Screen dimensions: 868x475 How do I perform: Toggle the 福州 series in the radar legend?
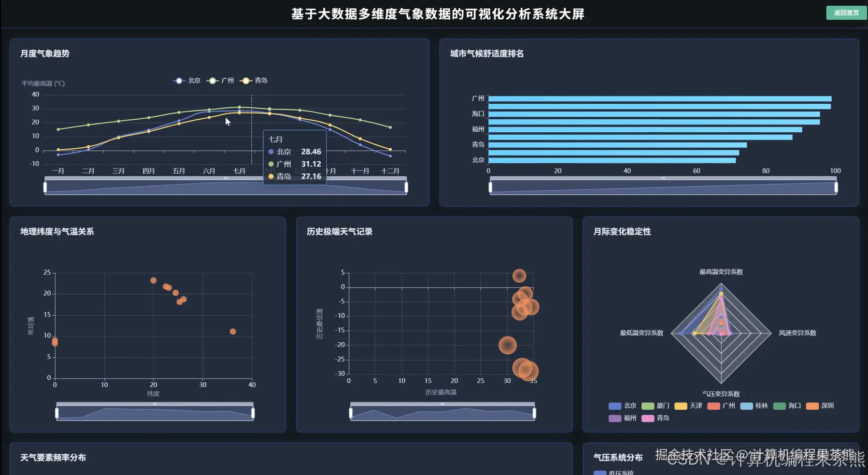[623, 418]
